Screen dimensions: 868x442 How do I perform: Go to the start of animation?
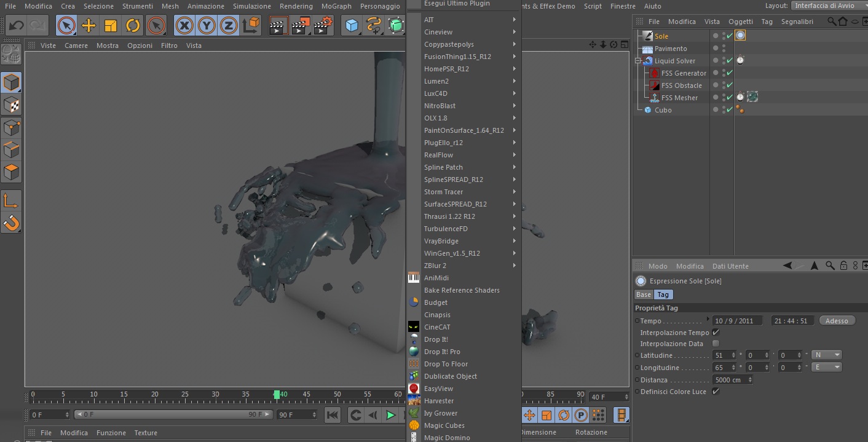click(333, 415)
